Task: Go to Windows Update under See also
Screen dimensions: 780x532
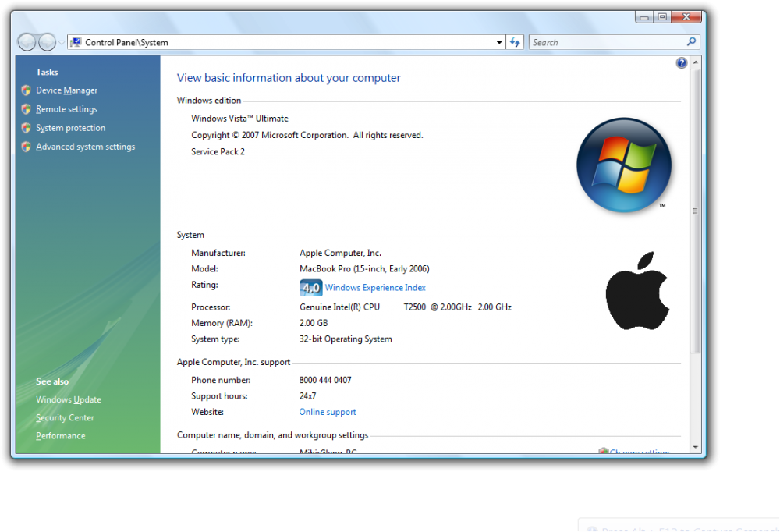Action: pyautogui.click(x=69, y=399)
